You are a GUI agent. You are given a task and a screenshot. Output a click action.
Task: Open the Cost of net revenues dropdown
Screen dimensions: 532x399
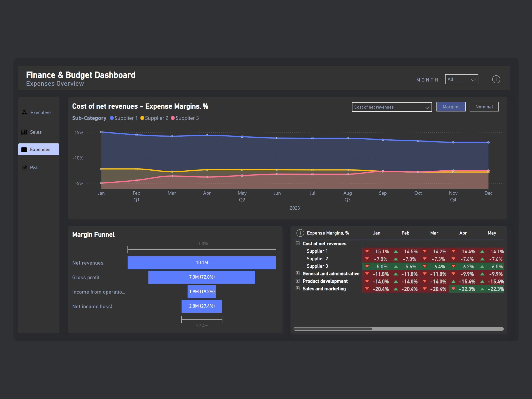[392, 107]
